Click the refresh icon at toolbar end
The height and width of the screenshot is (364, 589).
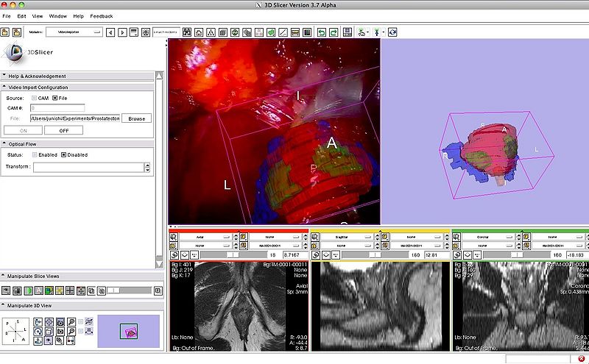click(x=392, y=32)
